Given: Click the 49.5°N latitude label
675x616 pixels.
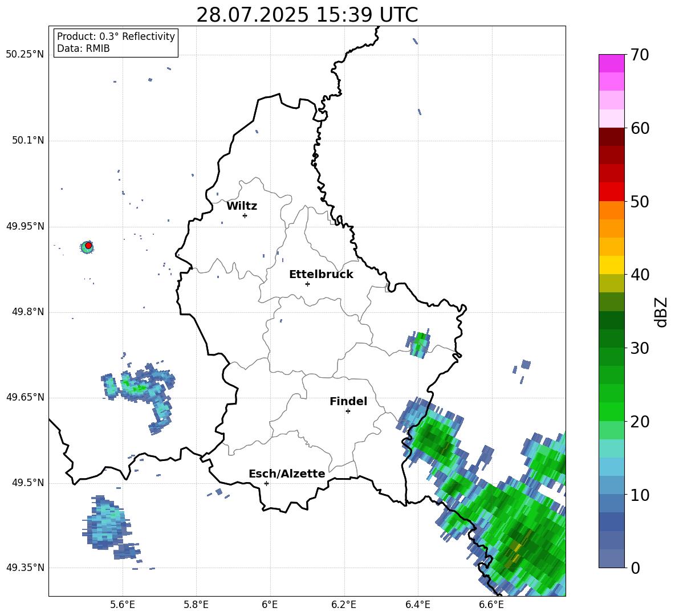Looking at the screenshot, I should (28, 483).
